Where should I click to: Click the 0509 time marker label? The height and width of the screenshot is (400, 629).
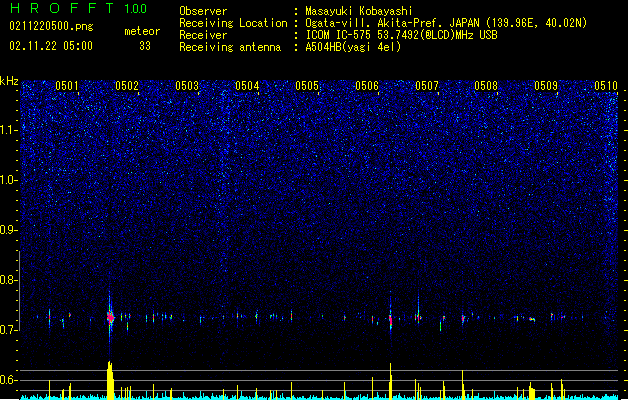pyautogui.click(x=546, y=86)
